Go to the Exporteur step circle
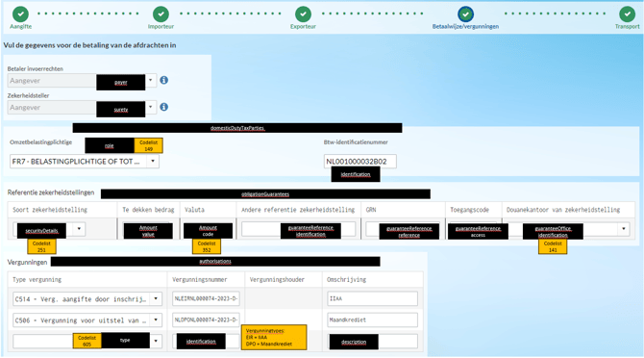The height and width of the screenshot is (358, 644). click(303, 14)
